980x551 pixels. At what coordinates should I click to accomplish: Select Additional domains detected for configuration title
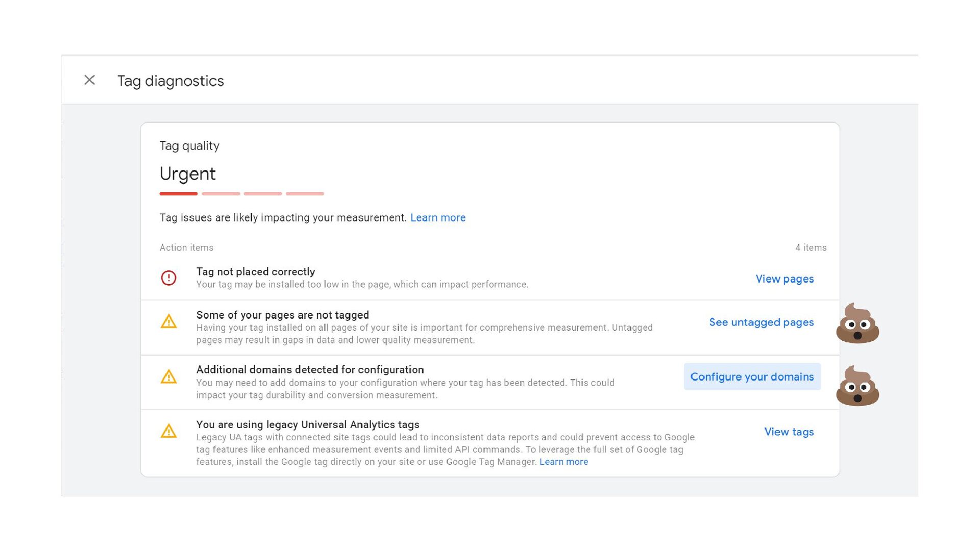[x=310, y=370]
